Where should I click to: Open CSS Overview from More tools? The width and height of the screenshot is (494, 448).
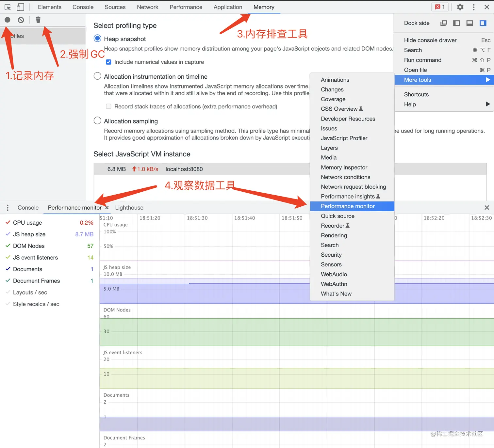pyautogui.click(x=352, y=109)
